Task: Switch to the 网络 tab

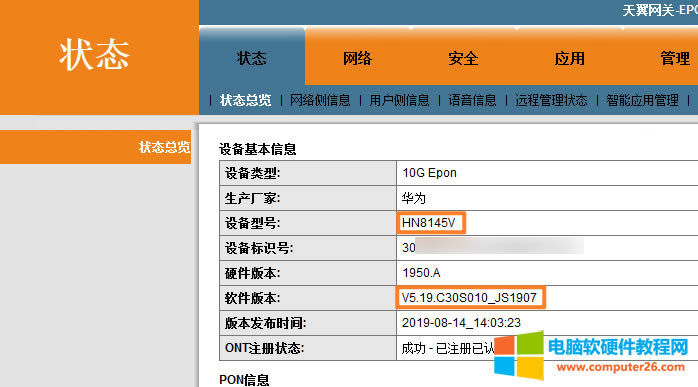Action: click(x=357, y=58)
